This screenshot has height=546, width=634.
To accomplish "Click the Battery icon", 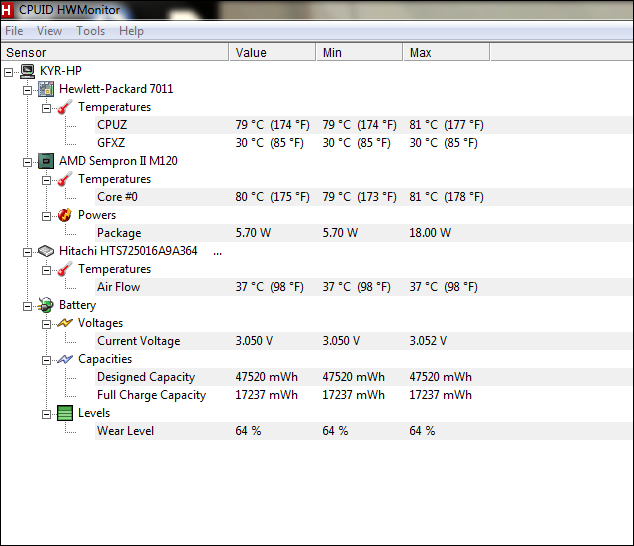I will pos(46,305).
